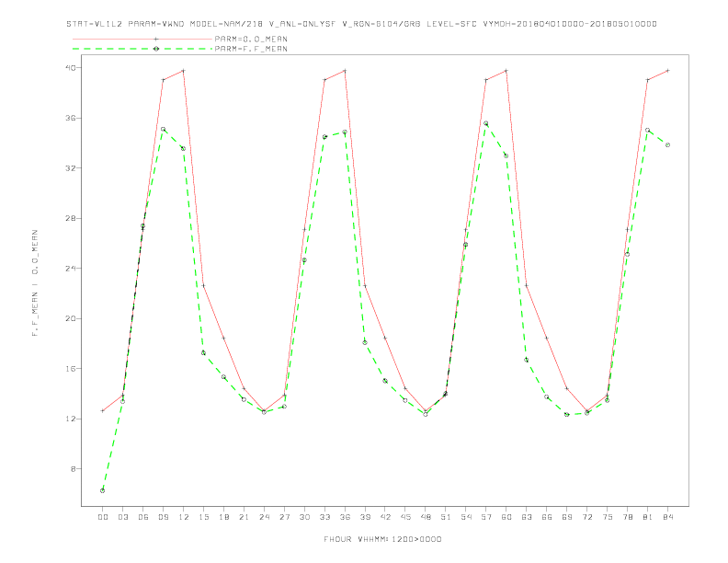This screenshot has height=563, width=728.
Task: Click the x-axis hour label 33
Action: coord(324,517)
